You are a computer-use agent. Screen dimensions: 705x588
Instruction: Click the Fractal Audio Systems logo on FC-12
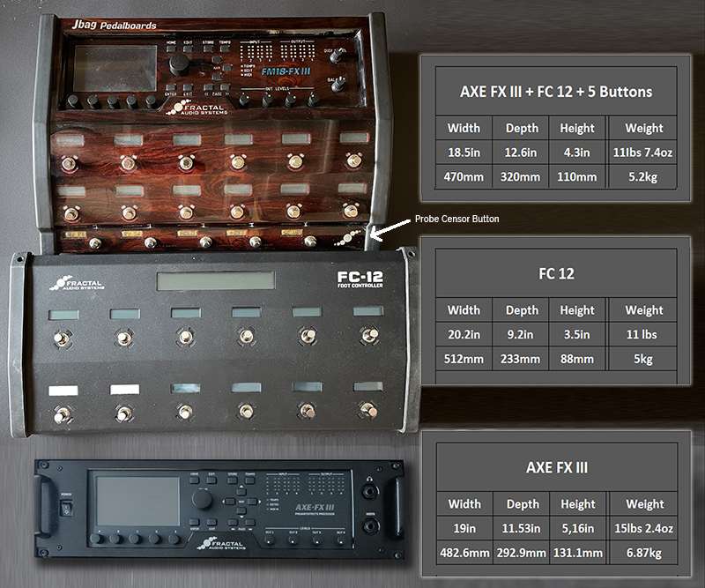77,284
